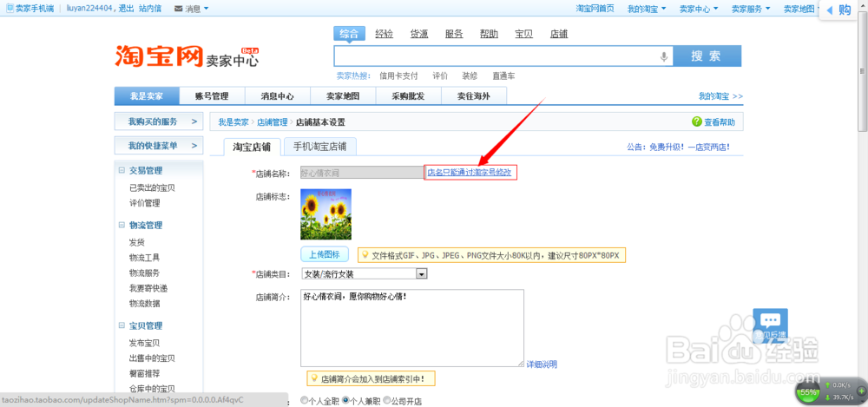Click the 信用卡支付 hot search link
This screenshot has width=868, height=407.
click(398, 75)
